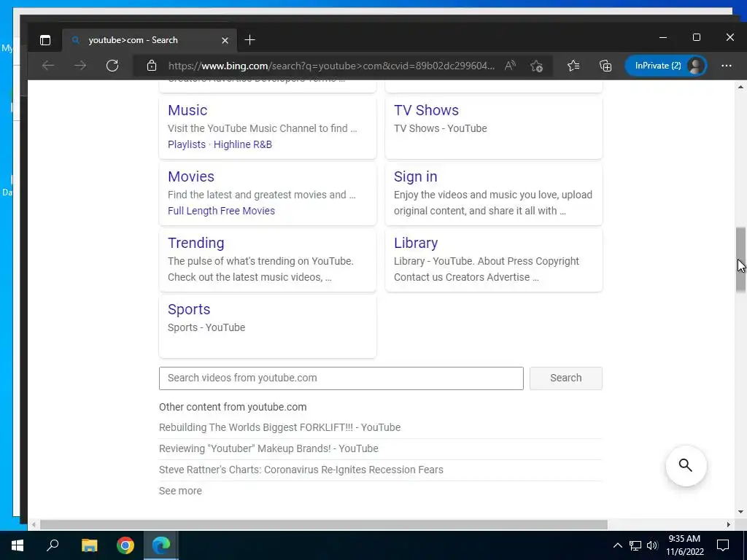The height and width of the screenshot is (560, 747).
Task: View site information lock icon
Action: point(152,66)
